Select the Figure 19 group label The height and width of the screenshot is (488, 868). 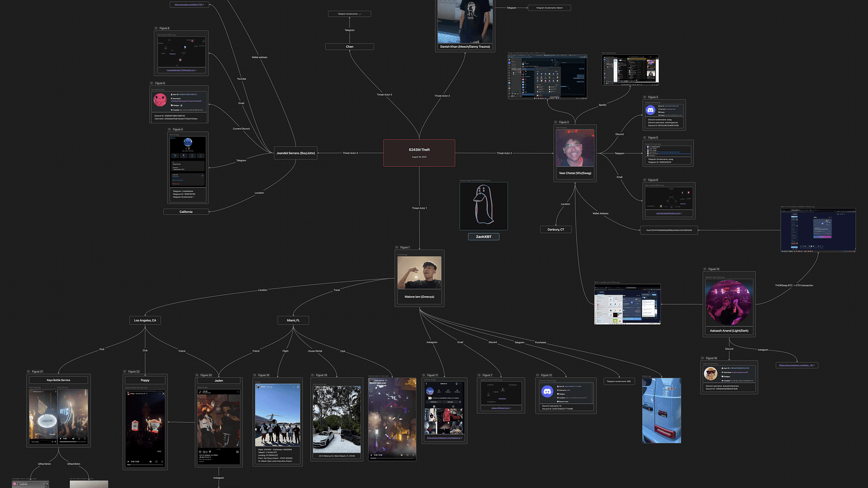click(321, 375)
